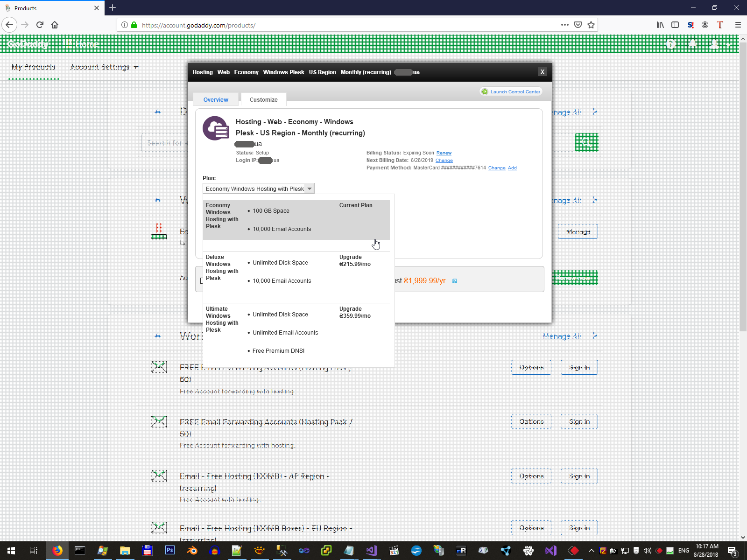This screenshot has height=560, width=747.
Task: Click the page vertical scrollbar
Action: [x=743, y=187]
